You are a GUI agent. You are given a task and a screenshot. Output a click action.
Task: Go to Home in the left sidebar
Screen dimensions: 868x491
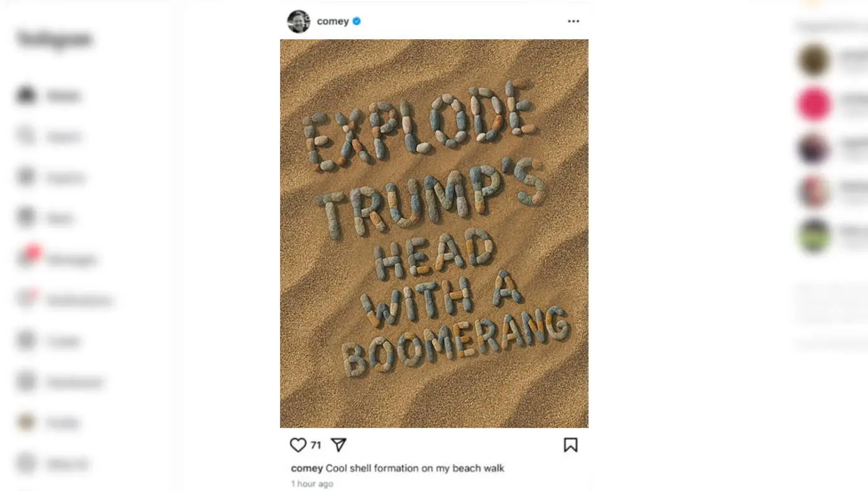tap(49, 95)
